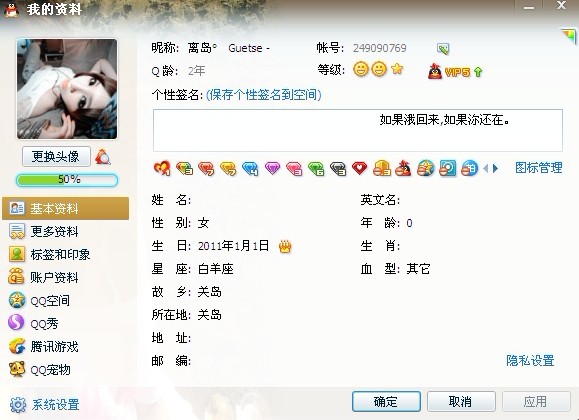
Task: Click the 个性签名 text box
Action: coord(358,130)
